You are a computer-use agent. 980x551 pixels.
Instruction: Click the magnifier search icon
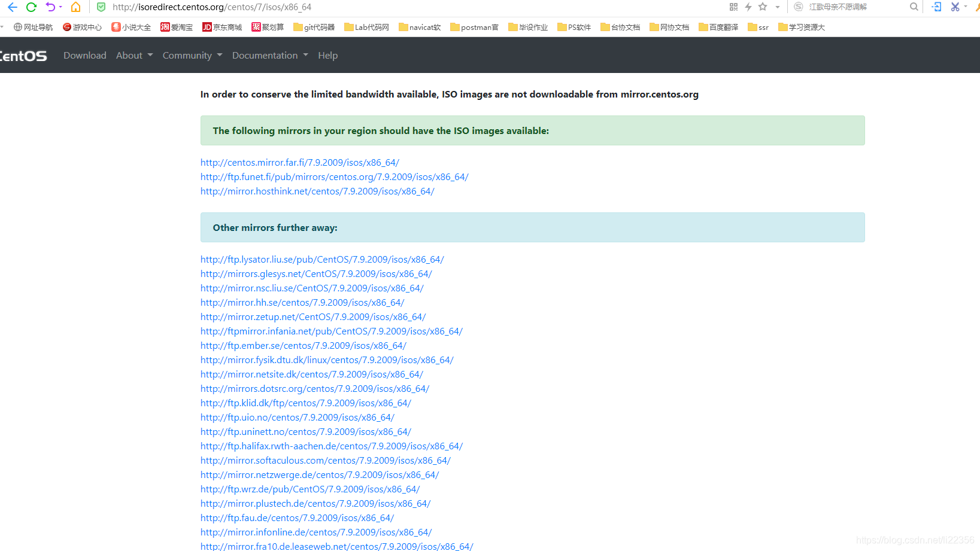tap(914, 7)
